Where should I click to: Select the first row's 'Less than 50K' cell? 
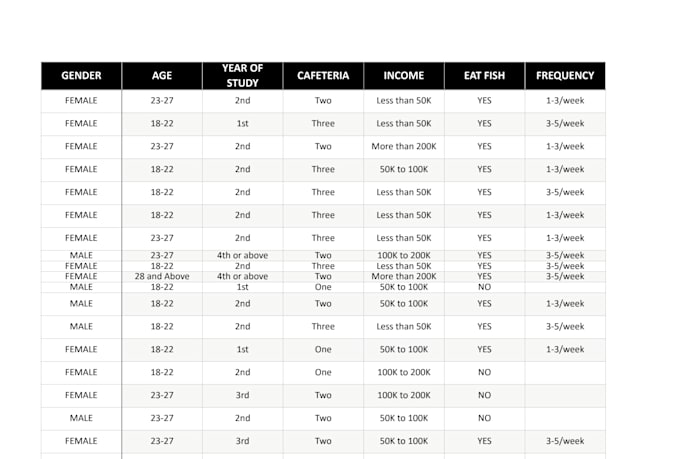click(404, 100)
